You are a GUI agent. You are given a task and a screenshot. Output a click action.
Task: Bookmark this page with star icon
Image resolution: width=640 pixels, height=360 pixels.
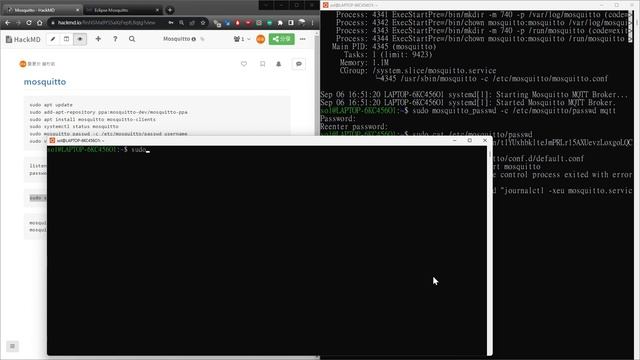pos(203,22)
